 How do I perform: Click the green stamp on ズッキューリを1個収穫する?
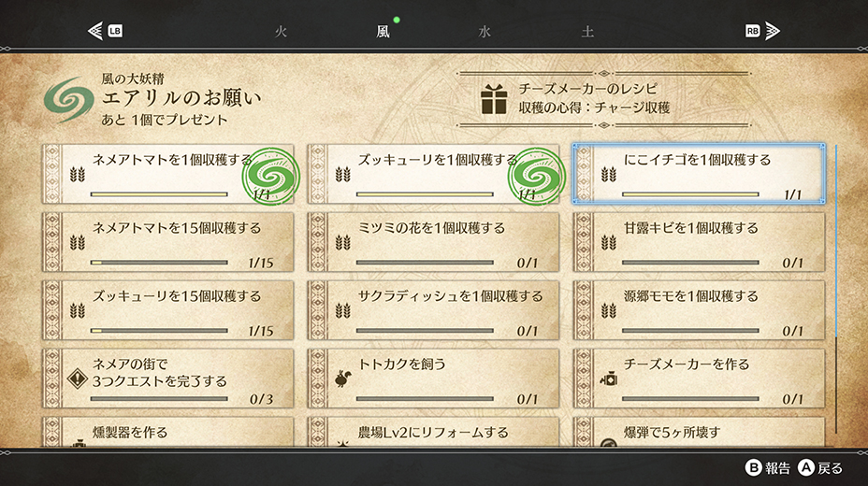(x=536, y=177)
